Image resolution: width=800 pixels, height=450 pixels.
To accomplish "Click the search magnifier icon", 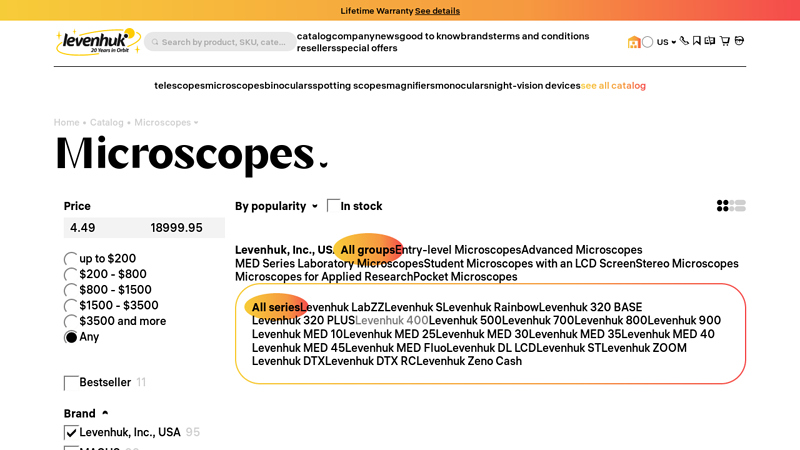I will click(x=155, y=42).
